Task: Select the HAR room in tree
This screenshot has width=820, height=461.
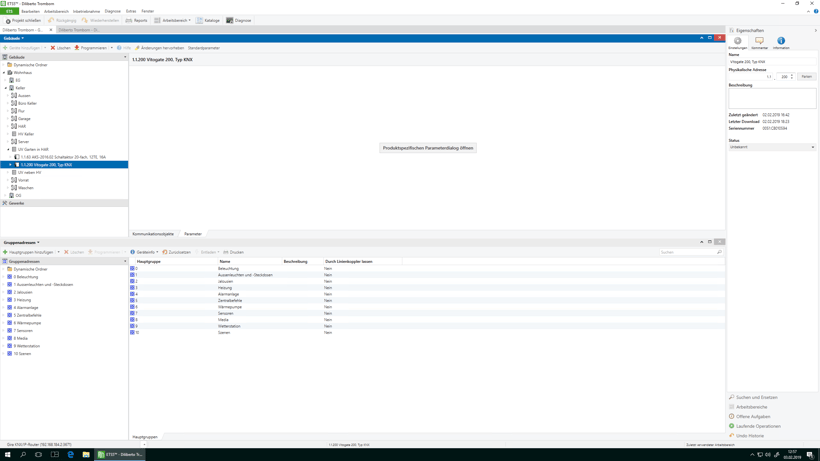Action: click(x=22, y=126)
